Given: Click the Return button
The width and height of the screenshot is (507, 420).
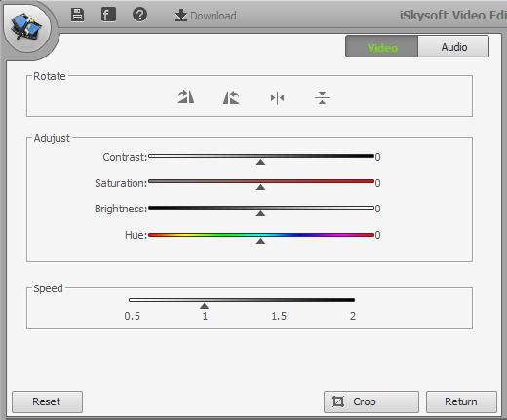Looking at the screenshot, I should (x=461, y=401).
